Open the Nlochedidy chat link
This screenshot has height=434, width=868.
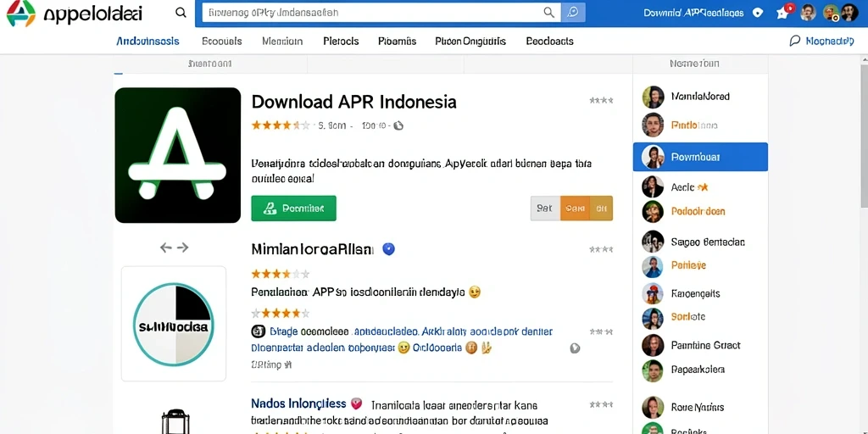tap(821, 41)
